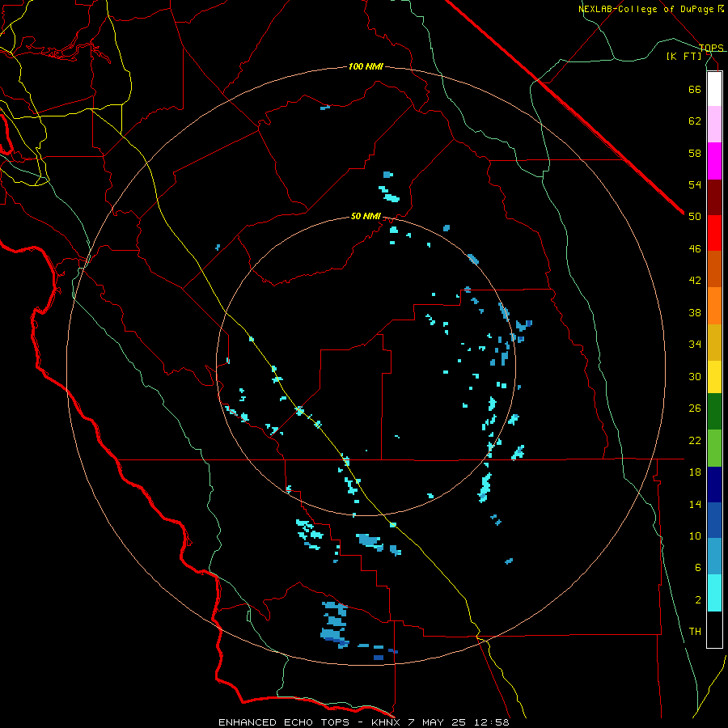This screenshot has width=728, height=728.
Task: Click the black TH swatch in the legend
Action: pos(714,629)
